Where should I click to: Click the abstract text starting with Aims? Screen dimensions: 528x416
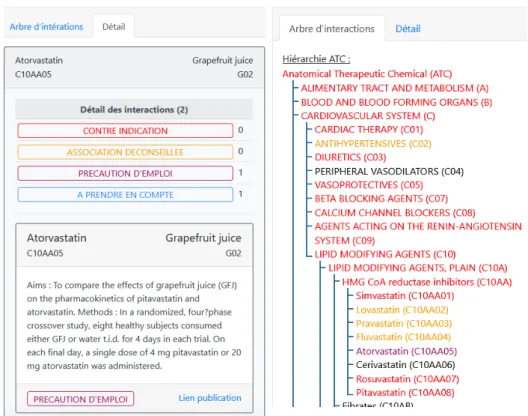tap(134, 325)
